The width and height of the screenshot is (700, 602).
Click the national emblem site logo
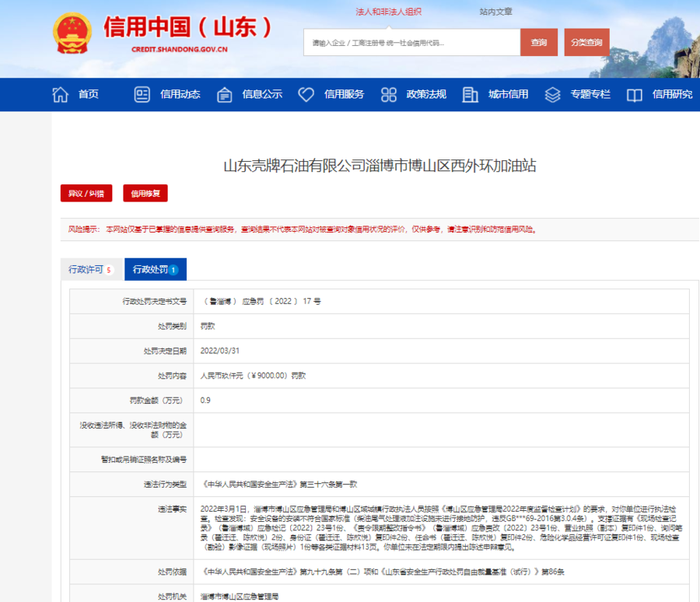[x=72, y=35]
